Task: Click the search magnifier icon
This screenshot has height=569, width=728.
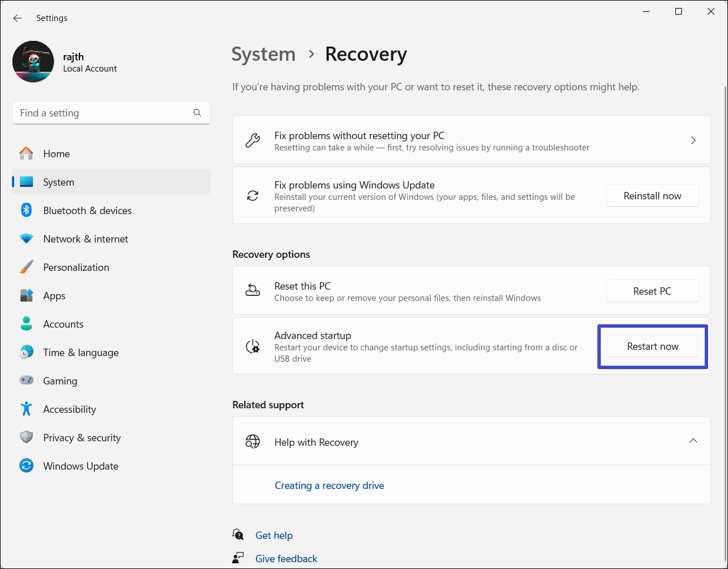Action: [x=197, y=113]
